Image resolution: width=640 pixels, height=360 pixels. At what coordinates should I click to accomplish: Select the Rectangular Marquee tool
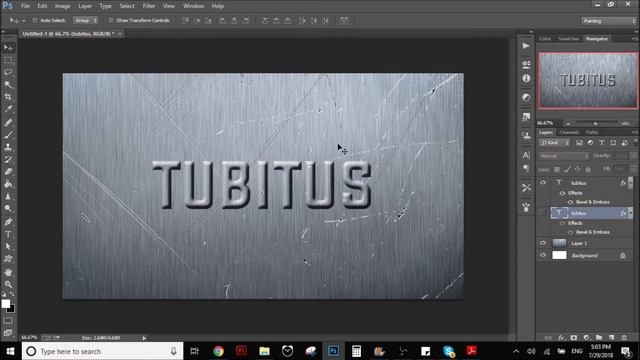pyautogui.click(x=8, y=60)
